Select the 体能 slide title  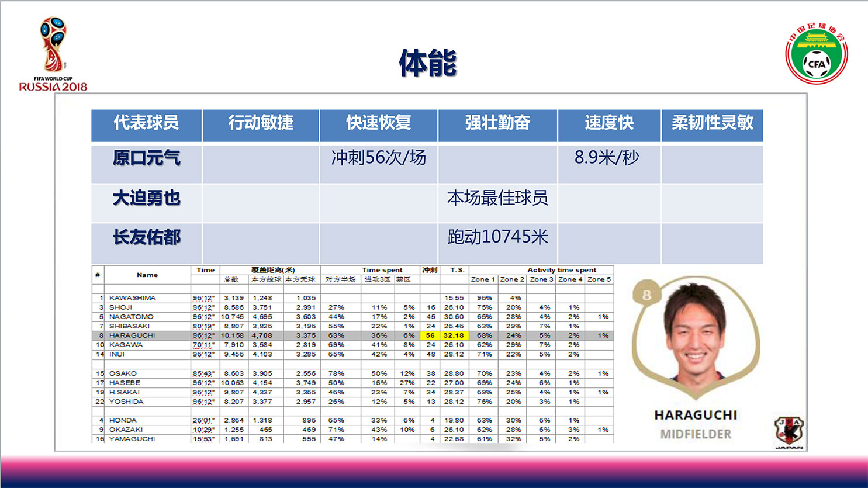click(x=427, y=63)
